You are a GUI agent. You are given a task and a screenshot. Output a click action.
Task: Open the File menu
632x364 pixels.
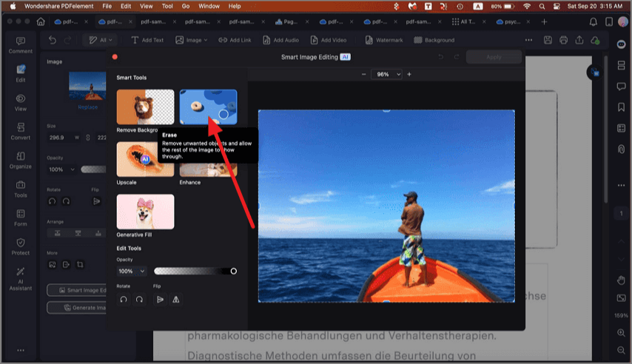(107, 6)
